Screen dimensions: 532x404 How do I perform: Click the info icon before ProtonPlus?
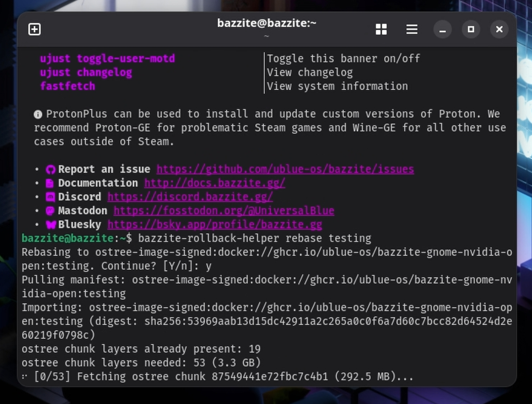(38, 114)
